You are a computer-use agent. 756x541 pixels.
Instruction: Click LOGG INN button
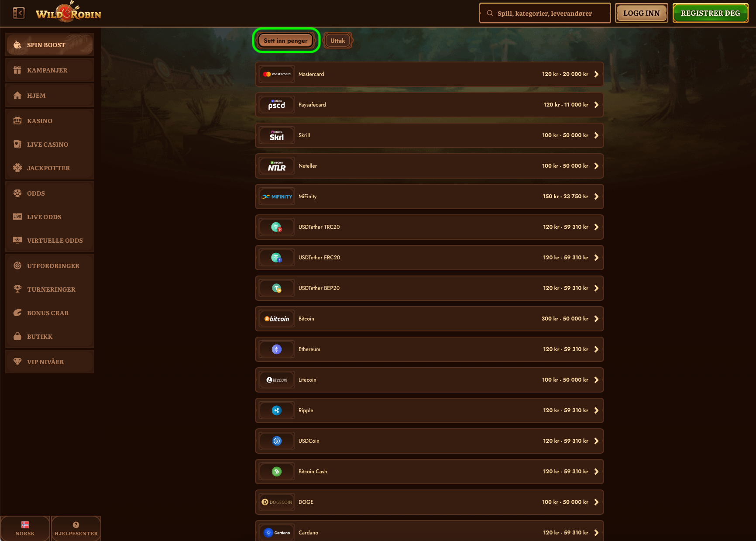tap(642, 13)
